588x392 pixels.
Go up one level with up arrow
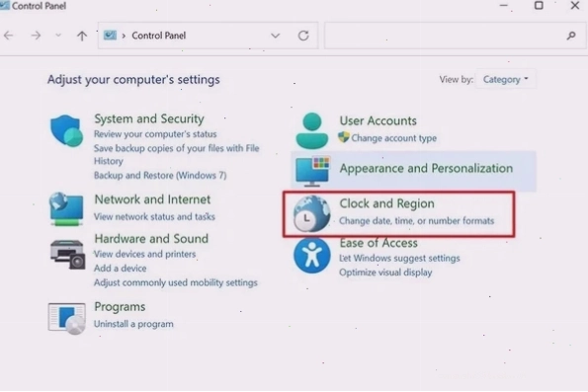pos(82,36)
